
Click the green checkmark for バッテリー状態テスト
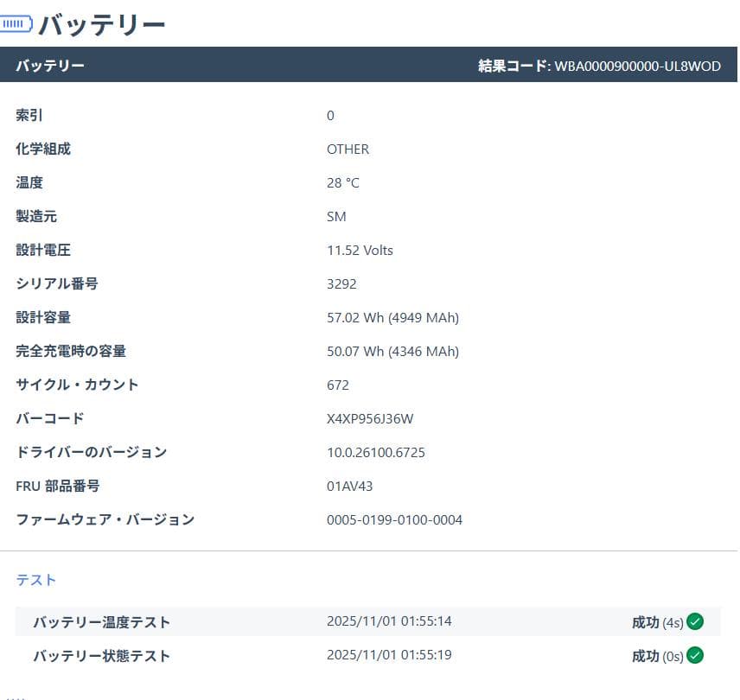695,655
